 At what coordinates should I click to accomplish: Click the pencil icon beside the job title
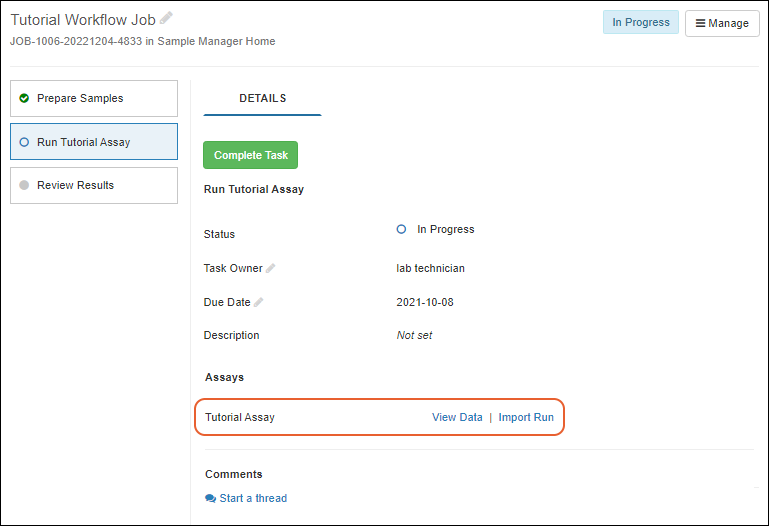(166, 19)
